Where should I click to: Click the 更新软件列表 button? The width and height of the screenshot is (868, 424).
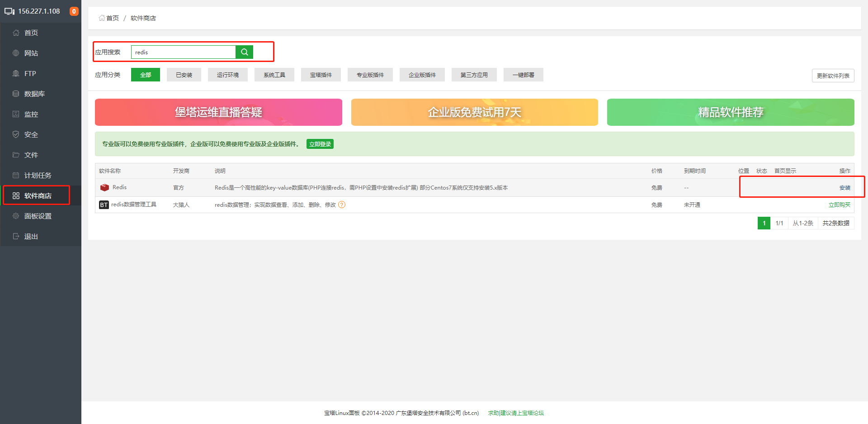tap(833, 76)
